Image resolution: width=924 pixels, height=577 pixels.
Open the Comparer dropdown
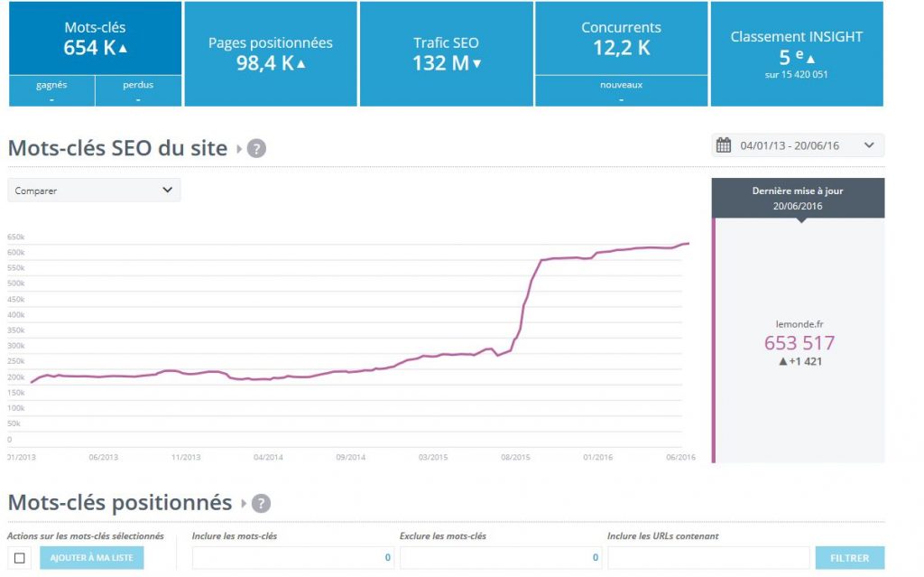(94, 191)
